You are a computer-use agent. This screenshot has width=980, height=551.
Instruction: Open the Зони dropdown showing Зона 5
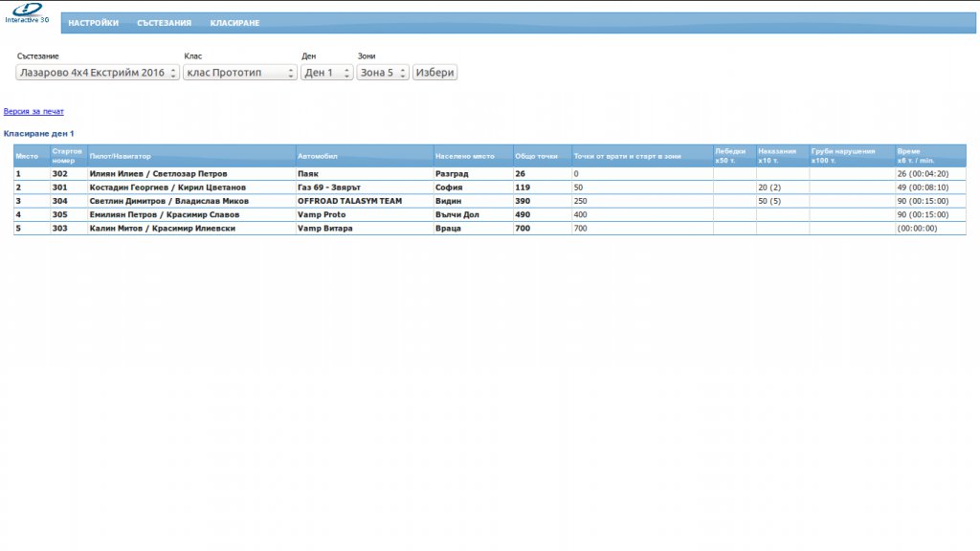(383, 73)
